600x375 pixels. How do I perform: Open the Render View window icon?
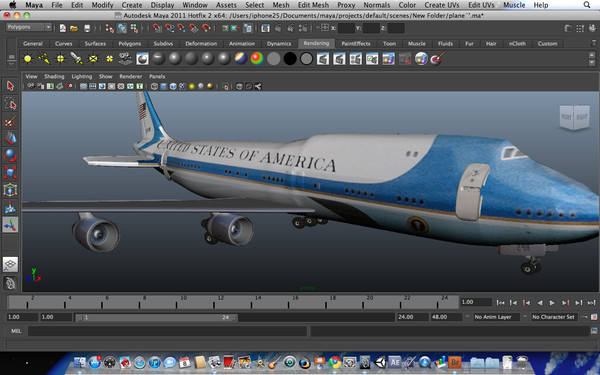pyautogui.click(x=265, y=28)
